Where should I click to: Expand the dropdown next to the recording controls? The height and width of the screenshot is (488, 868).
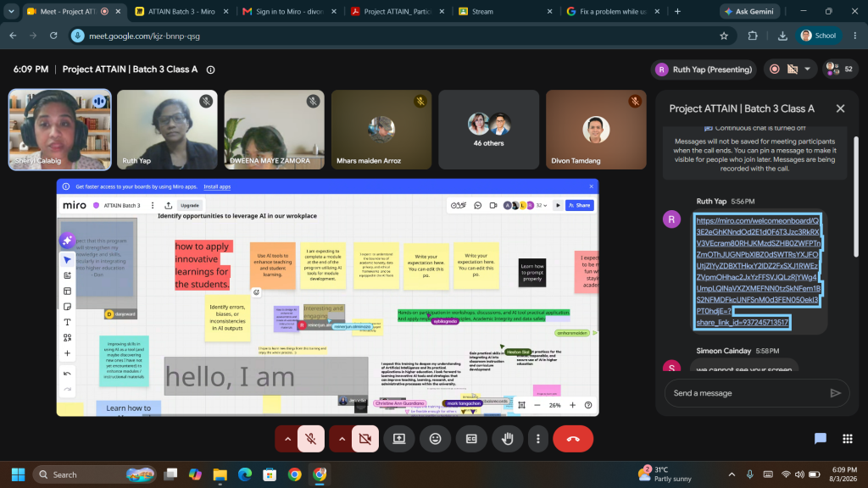807,69
